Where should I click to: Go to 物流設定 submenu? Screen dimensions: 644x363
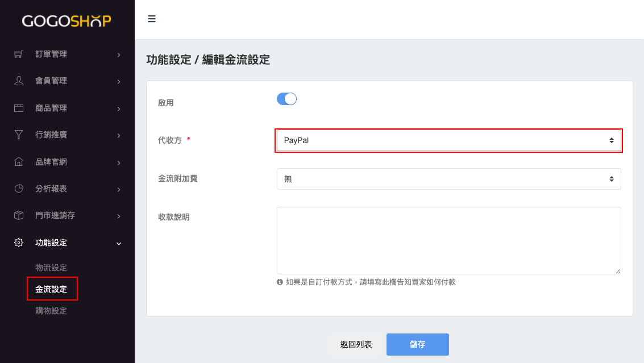[x=51, y=268]
